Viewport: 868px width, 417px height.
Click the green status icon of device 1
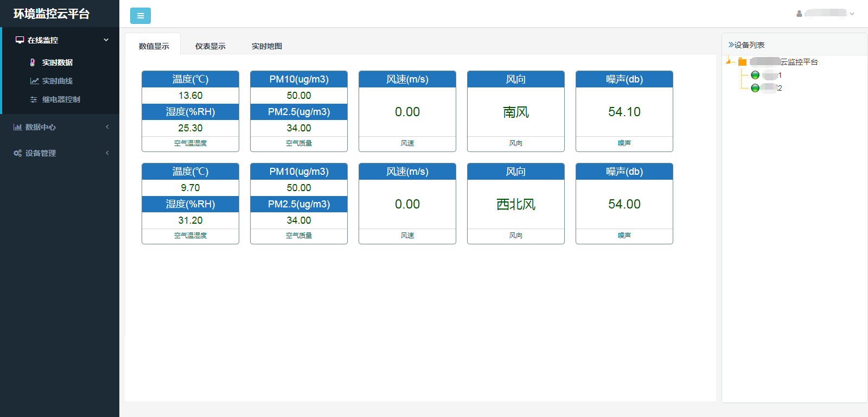(x=755, y=75)
